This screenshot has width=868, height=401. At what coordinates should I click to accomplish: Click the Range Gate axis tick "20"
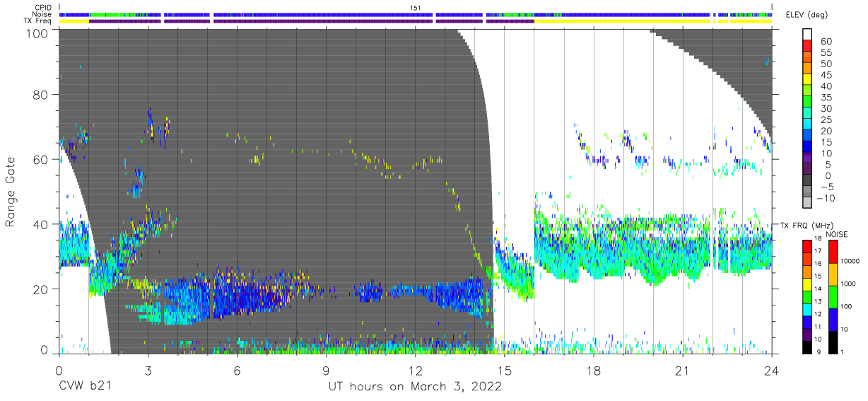pos(41,289)
